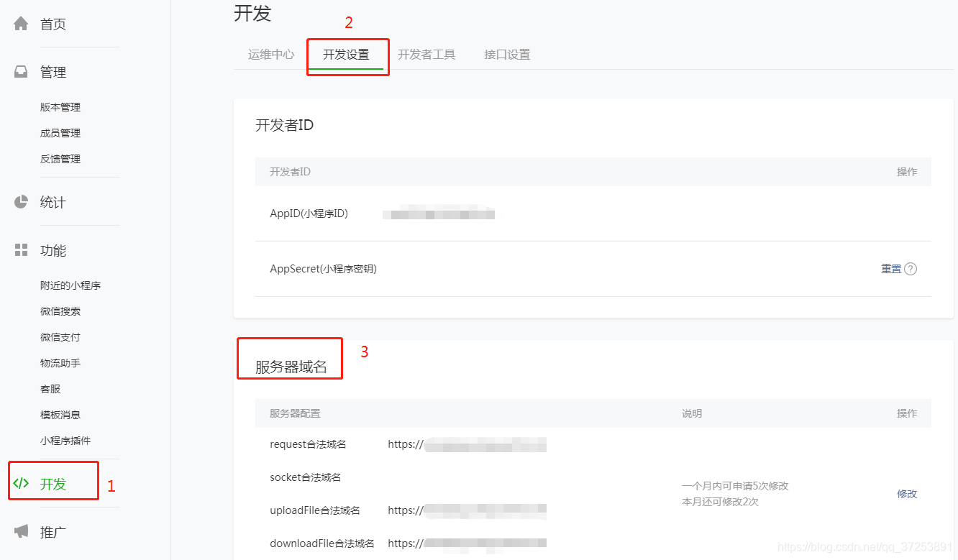Select 微信搜索

60,311
